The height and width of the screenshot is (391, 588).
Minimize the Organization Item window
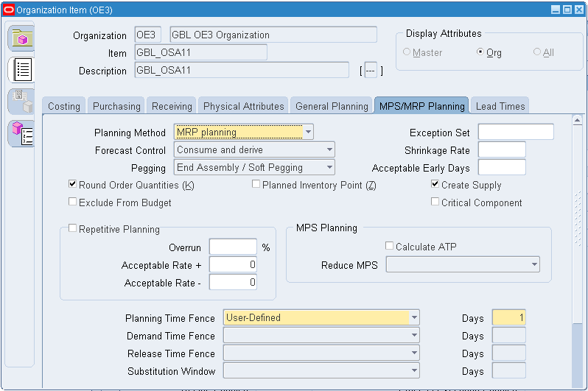556,10
